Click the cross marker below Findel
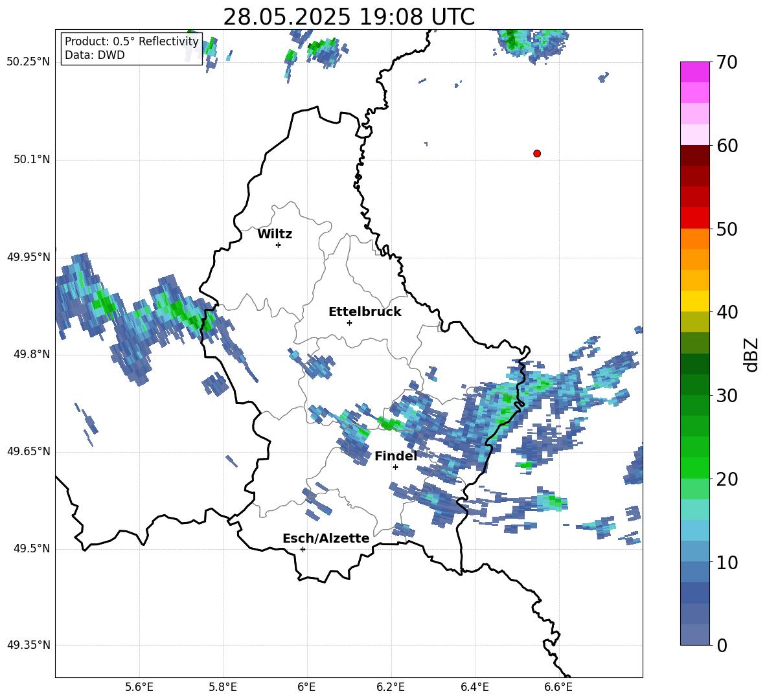This screenshot has width=767, height=700. pyautogui.click(x=395, y=467)
